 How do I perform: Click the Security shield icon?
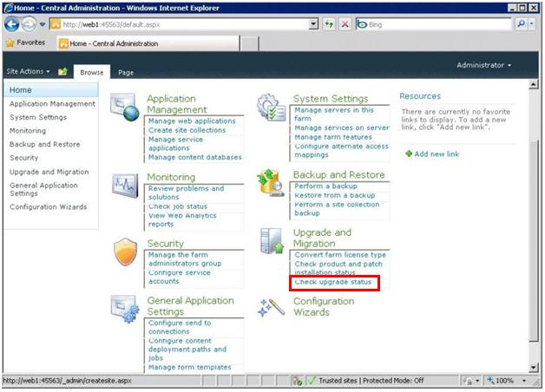click(125, 252)
